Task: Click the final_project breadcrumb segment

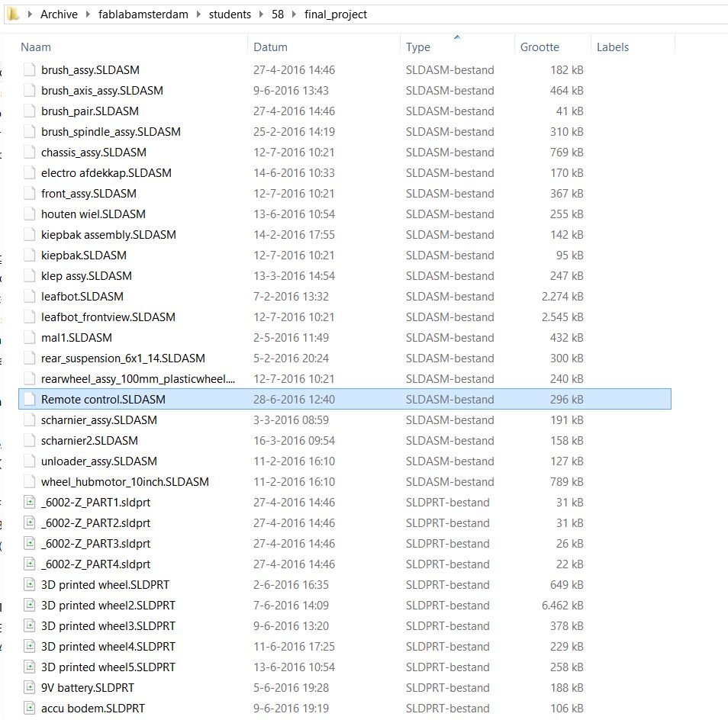Action: (336, 14)
